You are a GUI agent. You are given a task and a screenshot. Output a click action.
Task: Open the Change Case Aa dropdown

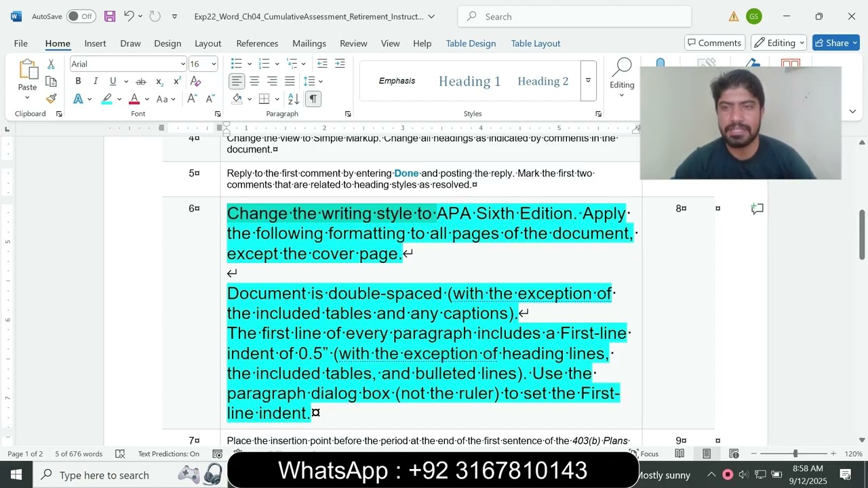coord(165,99)
